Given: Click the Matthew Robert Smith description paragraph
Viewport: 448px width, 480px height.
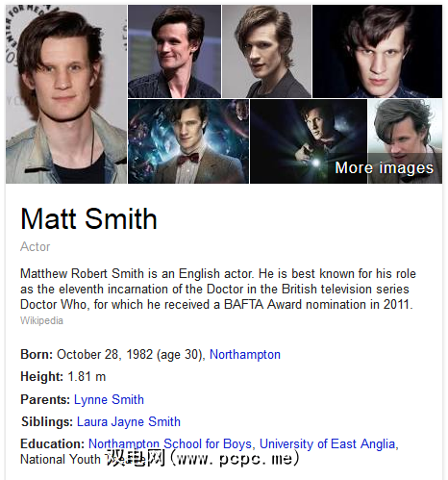Looking at the screenshot, I should 218,289.
